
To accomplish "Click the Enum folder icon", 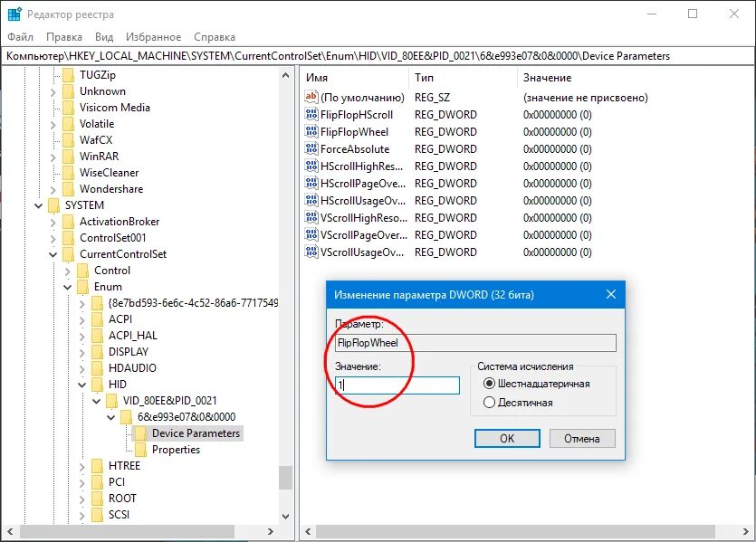I will click(83, 287).
